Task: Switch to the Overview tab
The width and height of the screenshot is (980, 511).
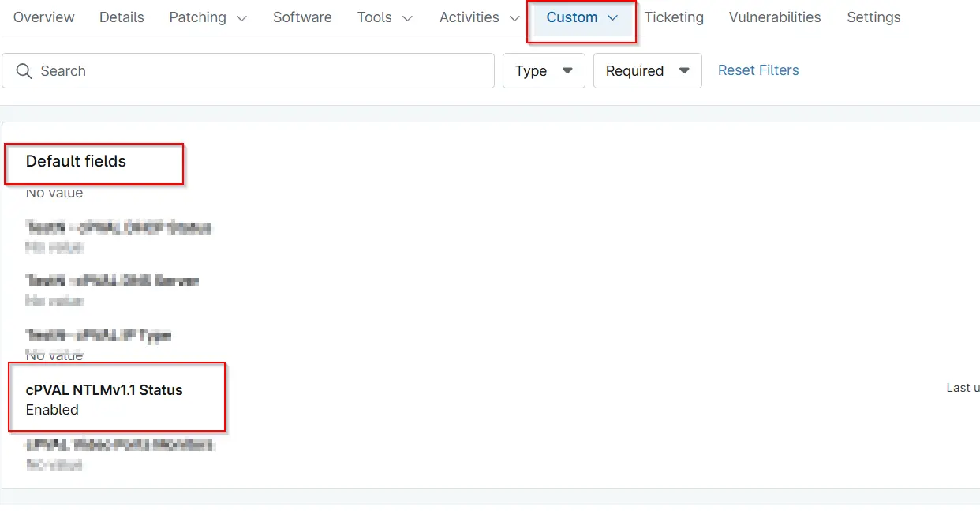Action: (x=43, y=17)
